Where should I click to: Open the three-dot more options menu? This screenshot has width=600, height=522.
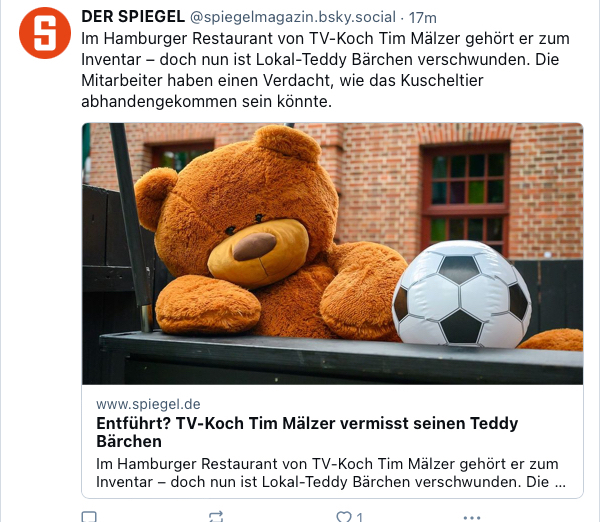[471, 518]
